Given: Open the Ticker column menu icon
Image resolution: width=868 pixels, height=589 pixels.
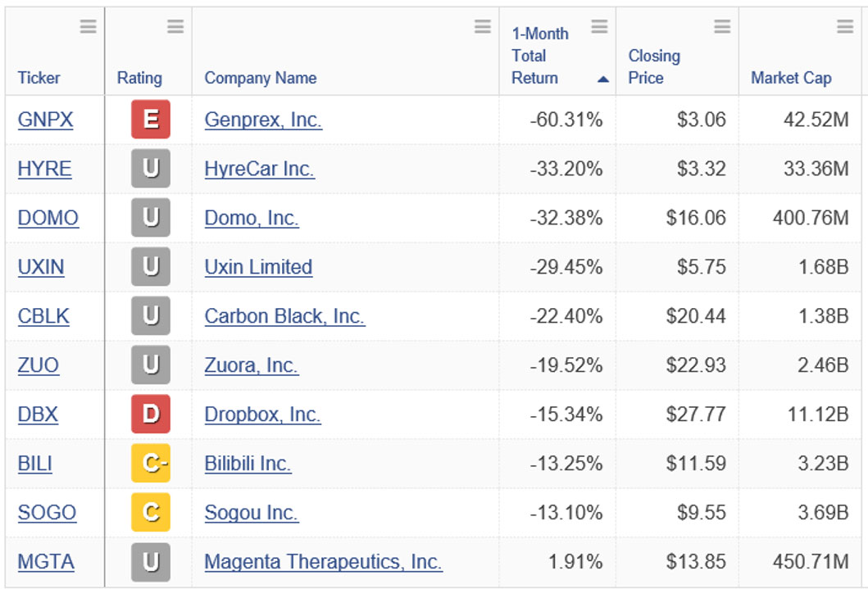Looking at the screenshot, I should point(88,26).
